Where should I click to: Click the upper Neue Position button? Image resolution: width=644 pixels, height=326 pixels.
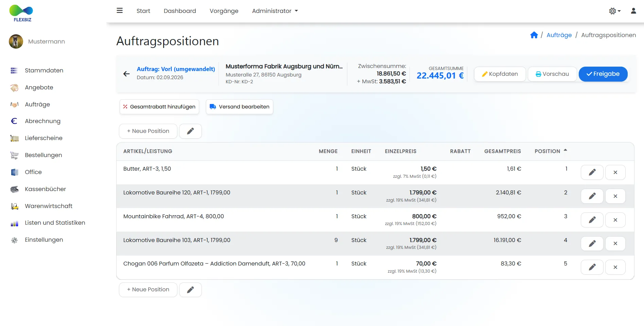(x=148, y=131)
